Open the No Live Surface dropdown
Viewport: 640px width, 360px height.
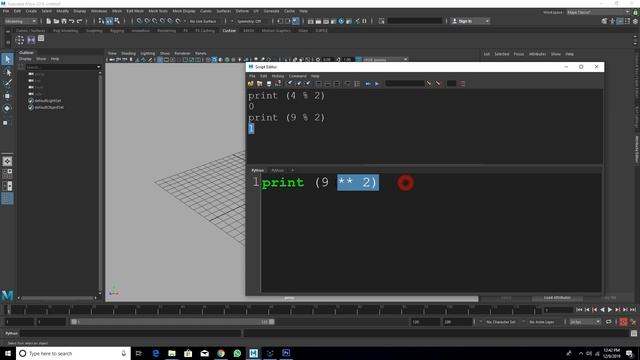pos(203,21)
